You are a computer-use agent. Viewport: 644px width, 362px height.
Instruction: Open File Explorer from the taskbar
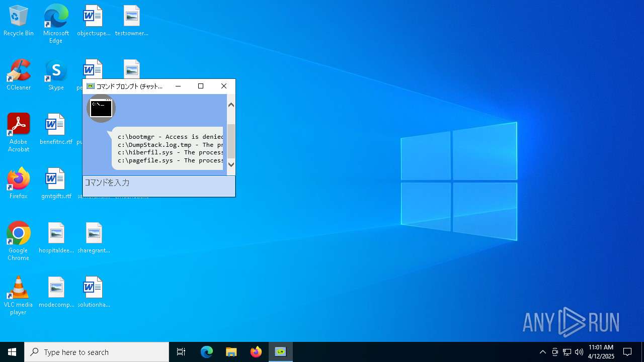point(231,352)
